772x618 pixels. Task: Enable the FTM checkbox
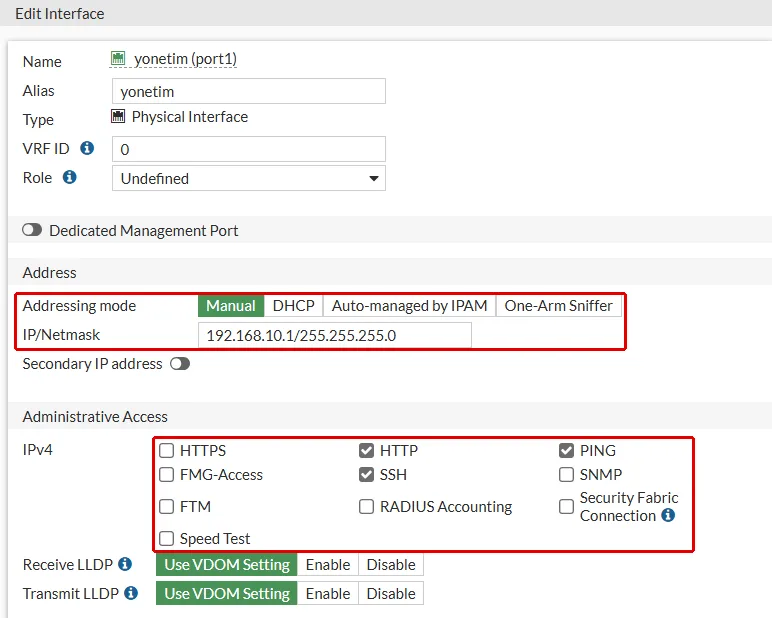pos(166,506)
